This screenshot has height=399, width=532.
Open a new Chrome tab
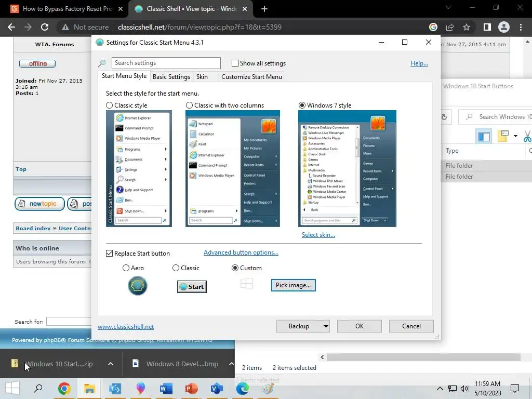click(264, 9)
